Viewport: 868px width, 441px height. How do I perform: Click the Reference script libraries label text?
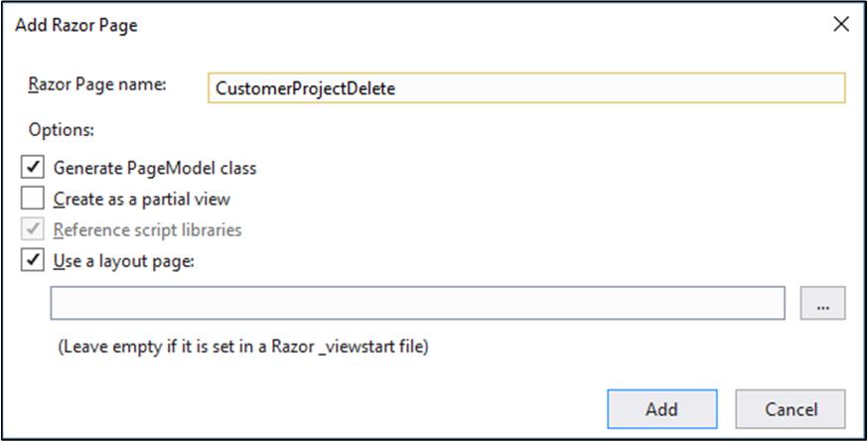pyautogui.click(x=148, y=229)
